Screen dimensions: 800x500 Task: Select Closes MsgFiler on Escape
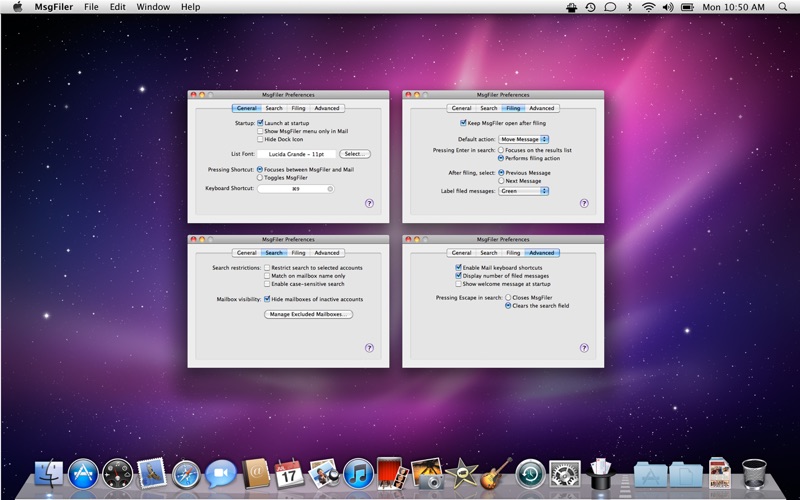tap(508, 297)
